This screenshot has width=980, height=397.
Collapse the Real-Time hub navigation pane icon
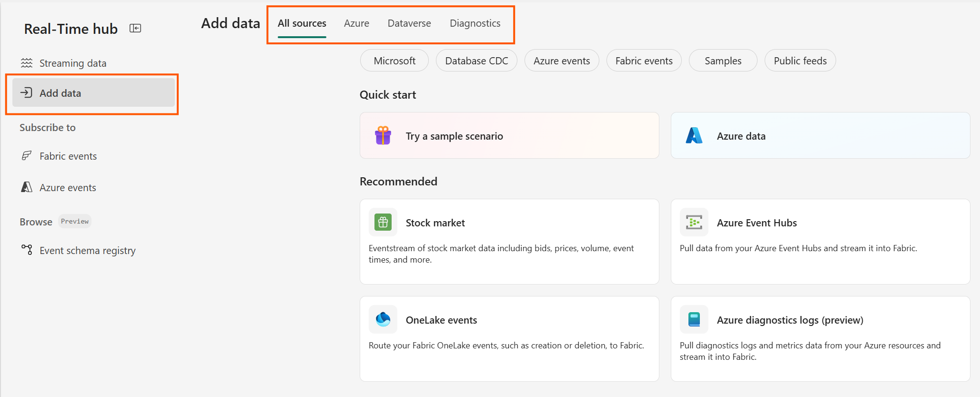point(135,29)
